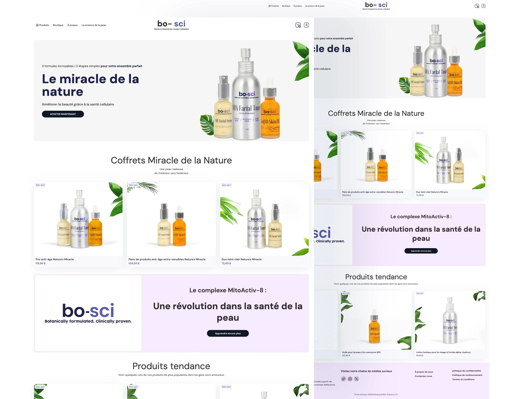The height and width of the screenshot is (399, 532).
Task: Open the Contactez-nous footer link
Action: pyautogui.click(x=423, y=376)
